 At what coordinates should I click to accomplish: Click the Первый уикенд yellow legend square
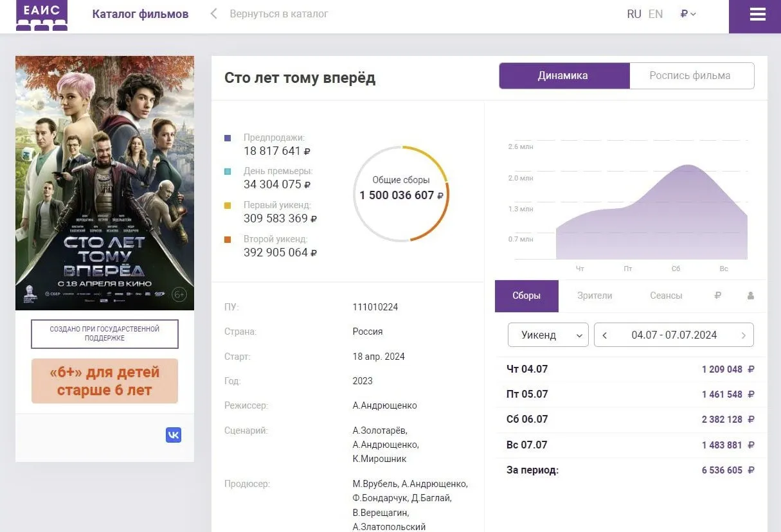pos(228,206)
